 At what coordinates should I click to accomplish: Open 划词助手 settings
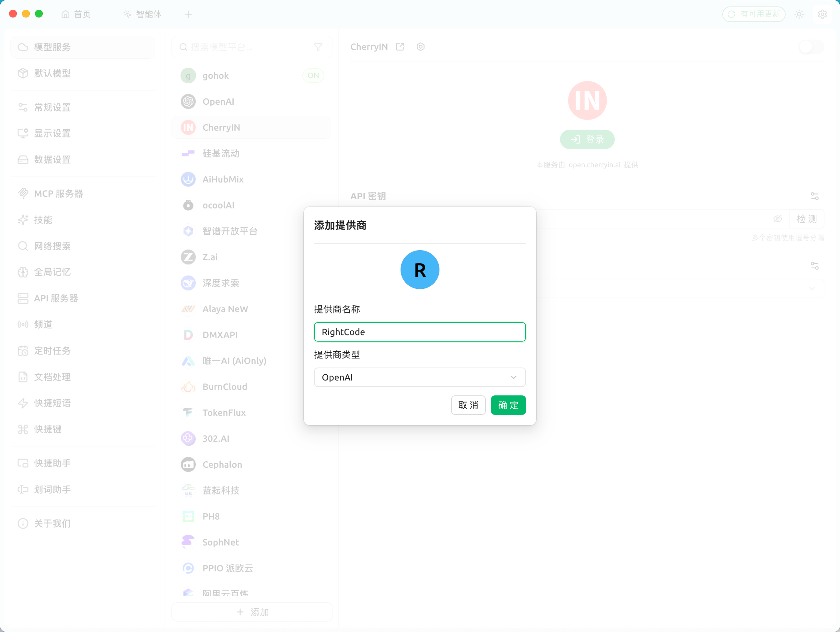(x=83, y=489)
